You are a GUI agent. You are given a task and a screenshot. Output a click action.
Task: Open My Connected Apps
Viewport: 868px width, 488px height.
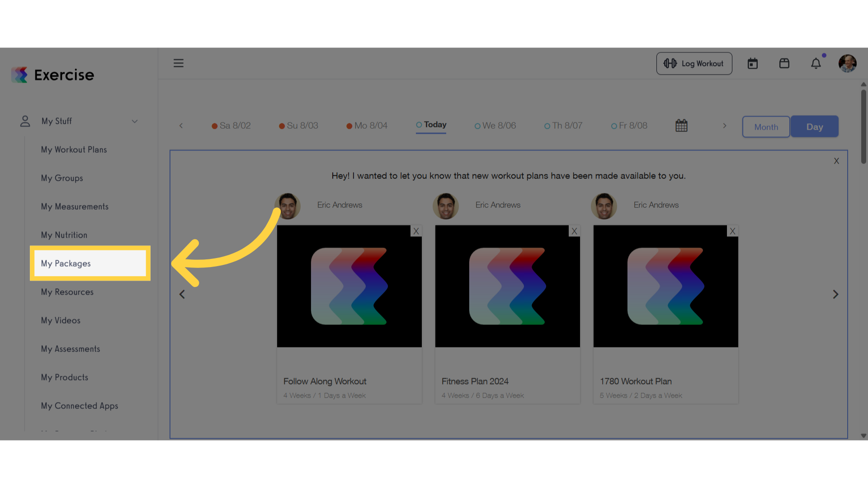[x=80, y=406]
